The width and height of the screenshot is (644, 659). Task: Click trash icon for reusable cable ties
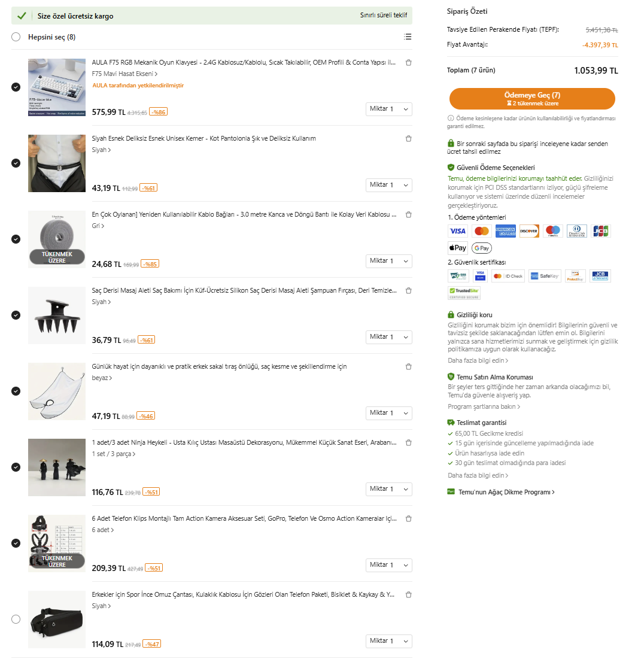[408, 214]
